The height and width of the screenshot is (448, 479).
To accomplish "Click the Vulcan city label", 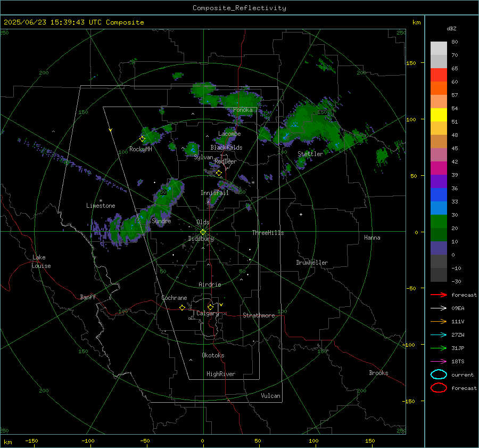I will [x=270, y=396].
